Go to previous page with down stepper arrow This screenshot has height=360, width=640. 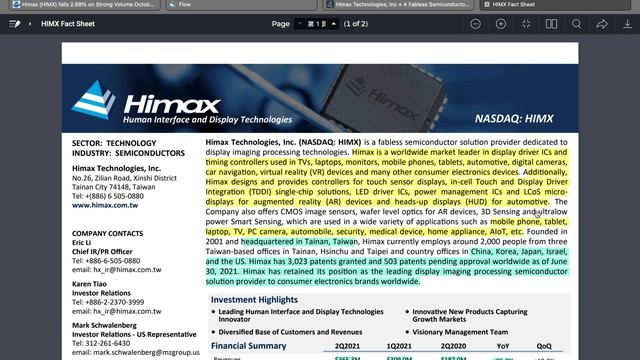coord(300,24)
